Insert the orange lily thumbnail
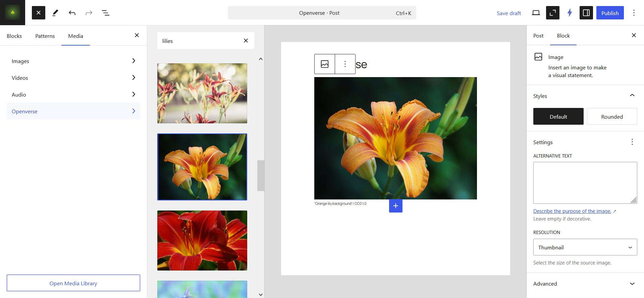 (202, 167)
